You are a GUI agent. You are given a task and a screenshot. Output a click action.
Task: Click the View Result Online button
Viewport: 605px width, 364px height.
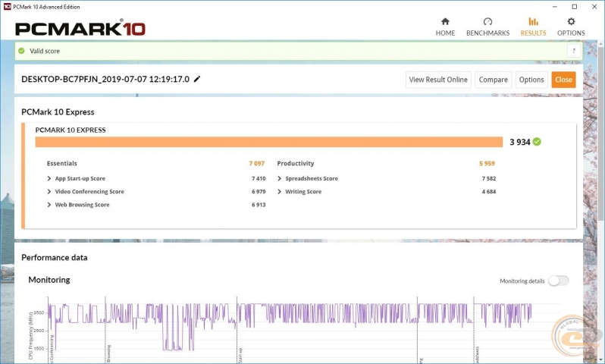tap(438, 80)
